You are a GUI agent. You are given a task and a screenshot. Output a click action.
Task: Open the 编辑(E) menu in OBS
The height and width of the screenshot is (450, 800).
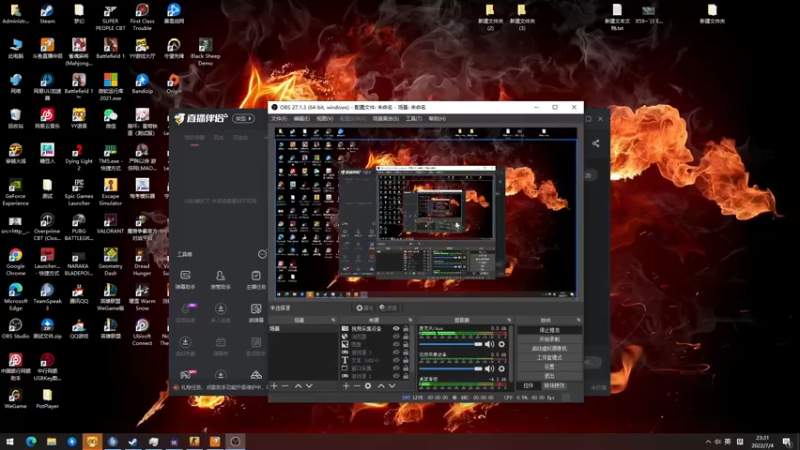tap(302, 118)
